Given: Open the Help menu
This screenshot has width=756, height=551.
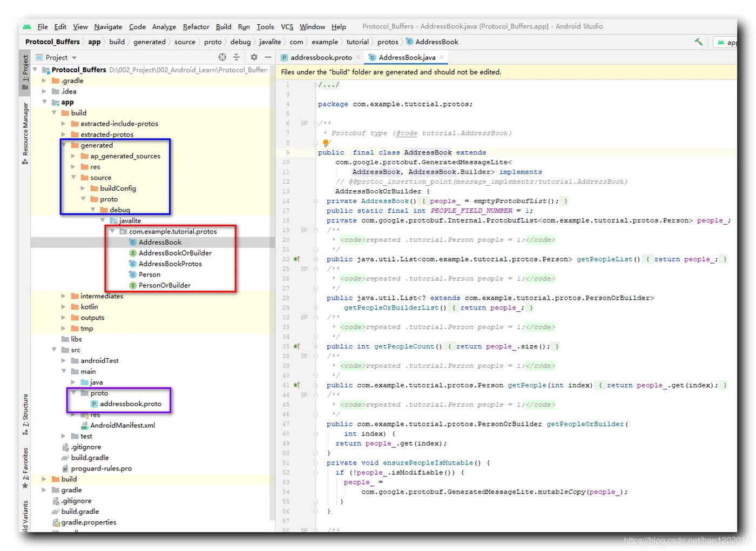Looking at the screenshot, I should pyautogui.click(x=339, y=26).
